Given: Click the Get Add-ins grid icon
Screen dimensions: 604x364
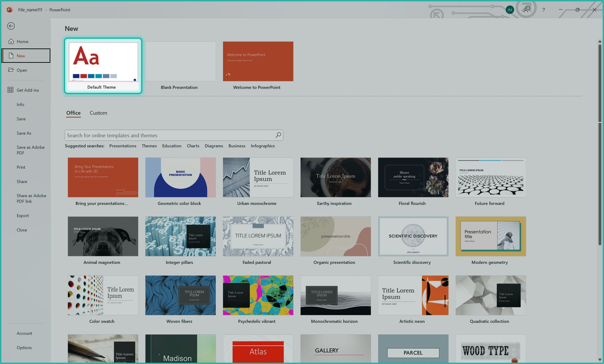Looking at the screenshot, I should click(x=10, y=90).
